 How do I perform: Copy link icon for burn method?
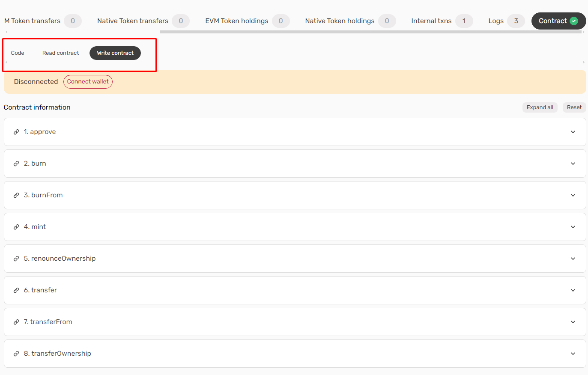click(16, 164)
